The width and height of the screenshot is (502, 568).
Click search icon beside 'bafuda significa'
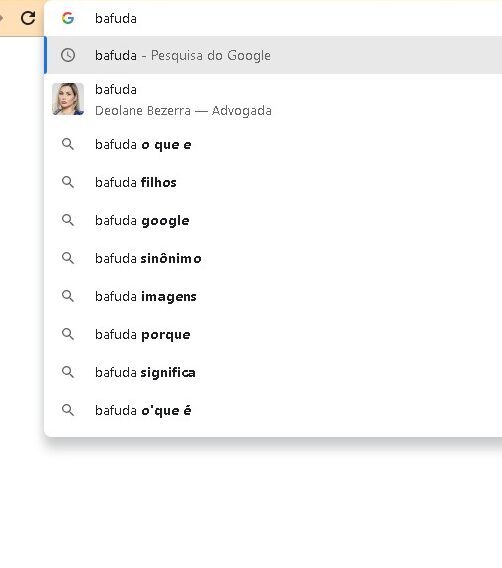(68, 372)
